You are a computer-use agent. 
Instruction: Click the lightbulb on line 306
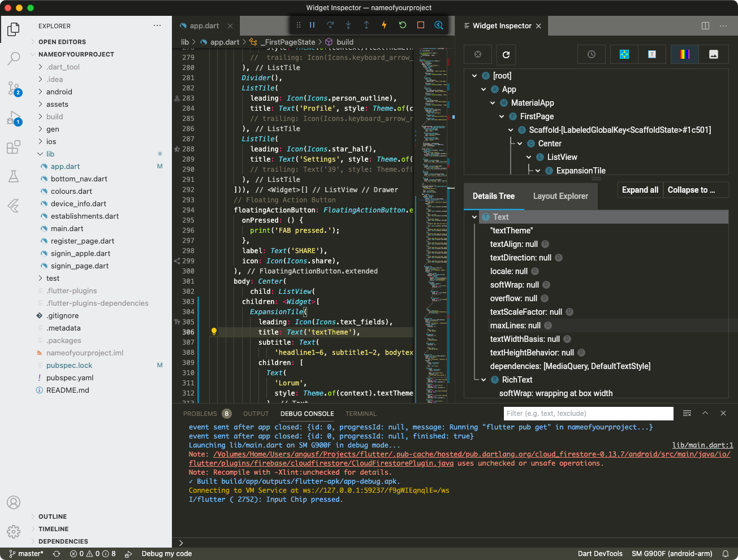[x=214, y=332]
